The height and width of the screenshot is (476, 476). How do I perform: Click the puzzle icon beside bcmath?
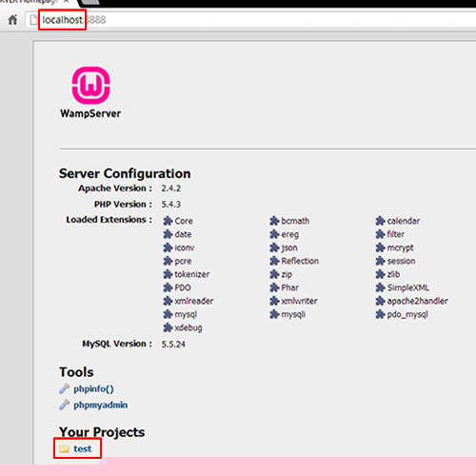point(274,221)
